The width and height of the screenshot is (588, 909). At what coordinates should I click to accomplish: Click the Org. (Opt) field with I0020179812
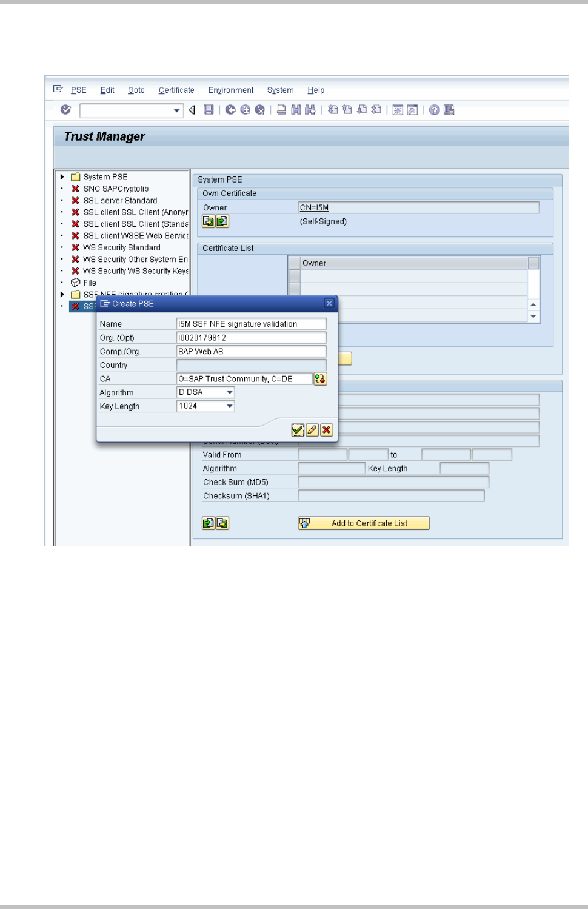[x=252, y=338]
